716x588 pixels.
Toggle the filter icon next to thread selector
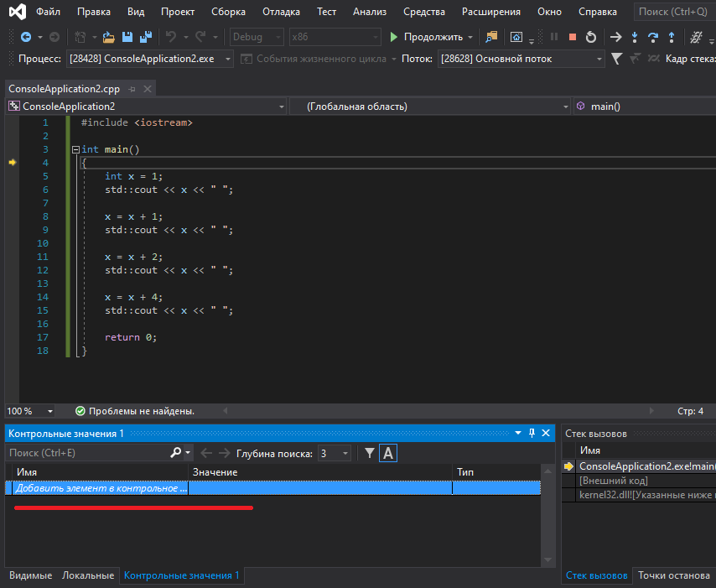pos(616,59)
